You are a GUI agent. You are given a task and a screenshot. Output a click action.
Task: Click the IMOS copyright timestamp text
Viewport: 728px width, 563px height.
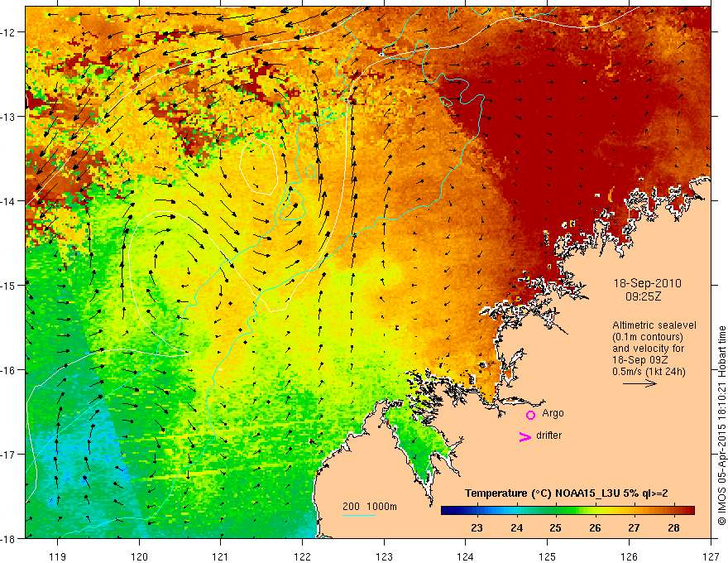pyautogui.click(x=721, y=426)
